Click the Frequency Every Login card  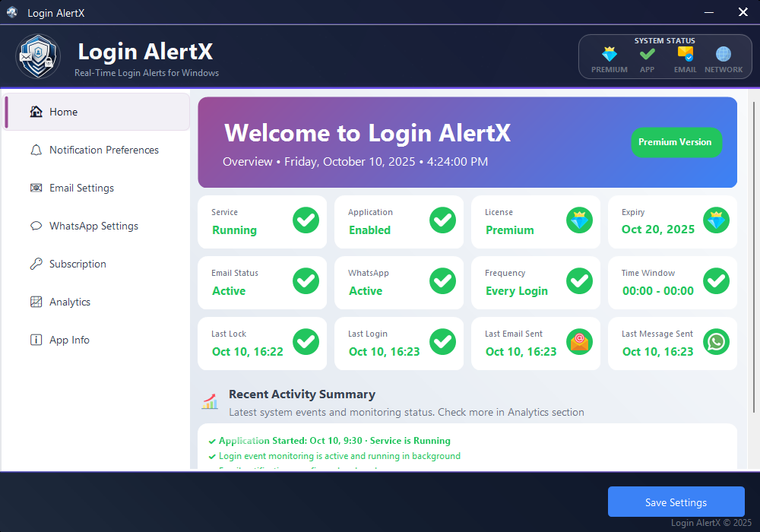536,283
